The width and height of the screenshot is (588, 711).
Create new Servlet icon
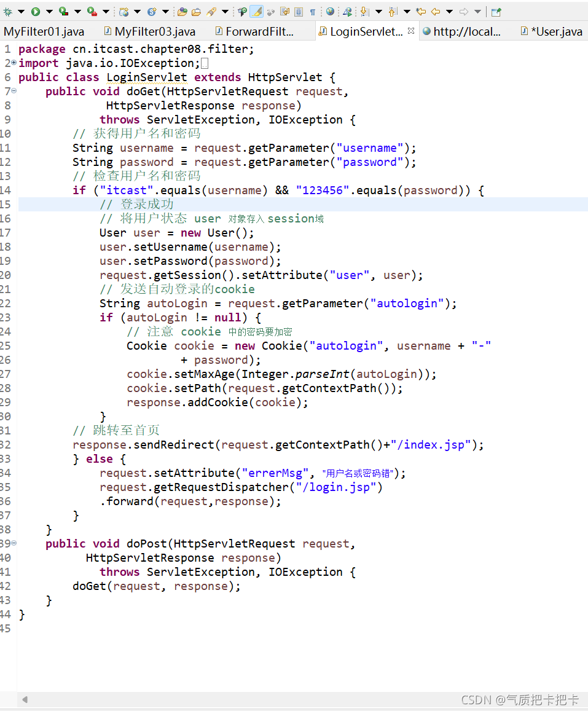tap(152, 12)
